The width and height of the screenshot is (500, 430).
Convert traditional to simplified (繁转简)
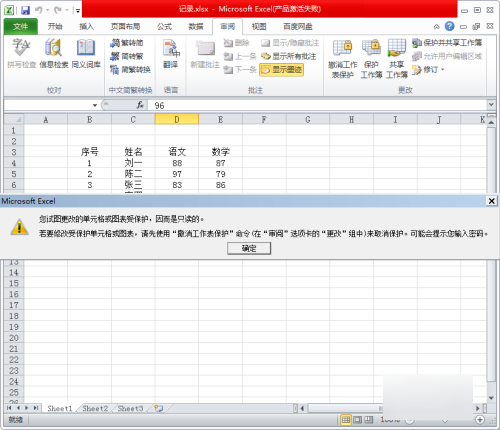127,43
